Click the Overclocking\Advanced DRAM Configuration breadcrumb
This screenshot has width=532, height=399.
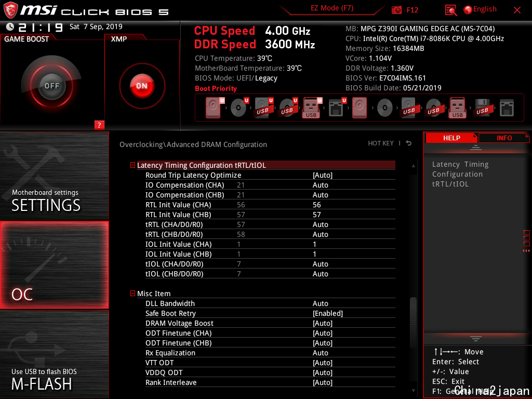click(193, 144)
